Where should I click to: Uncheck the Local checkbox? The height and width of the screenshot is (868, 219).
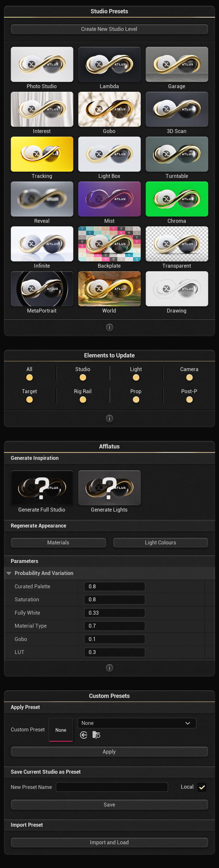[x=202, y=787]
